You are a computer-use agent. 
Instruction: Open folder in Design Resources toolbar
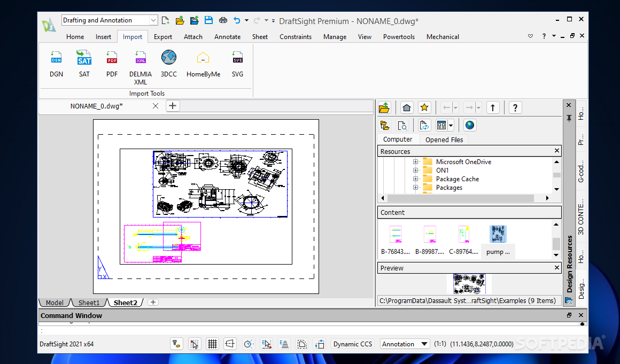point(384,107)
